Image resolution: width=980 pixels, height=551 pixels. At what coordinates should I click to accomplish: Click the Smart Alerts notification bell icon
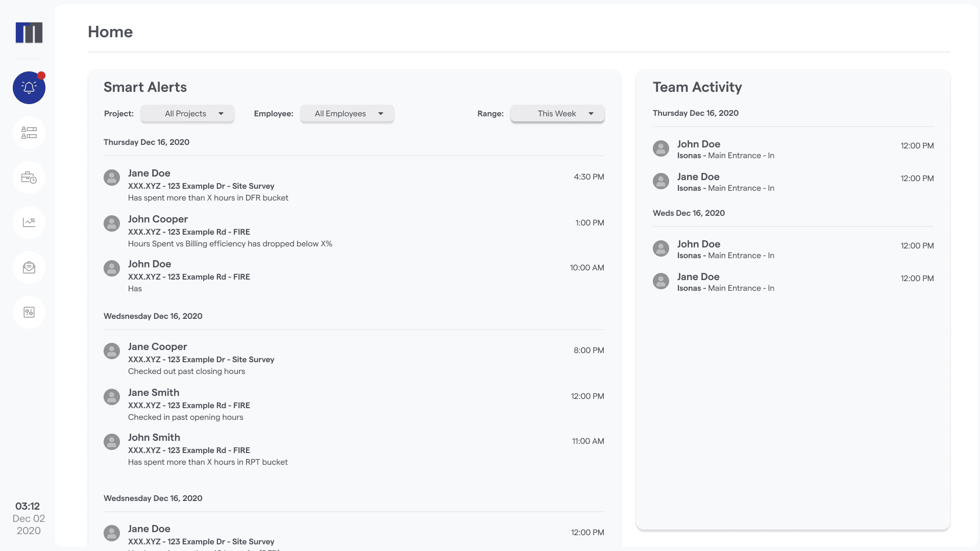click(x=29, y=87)
